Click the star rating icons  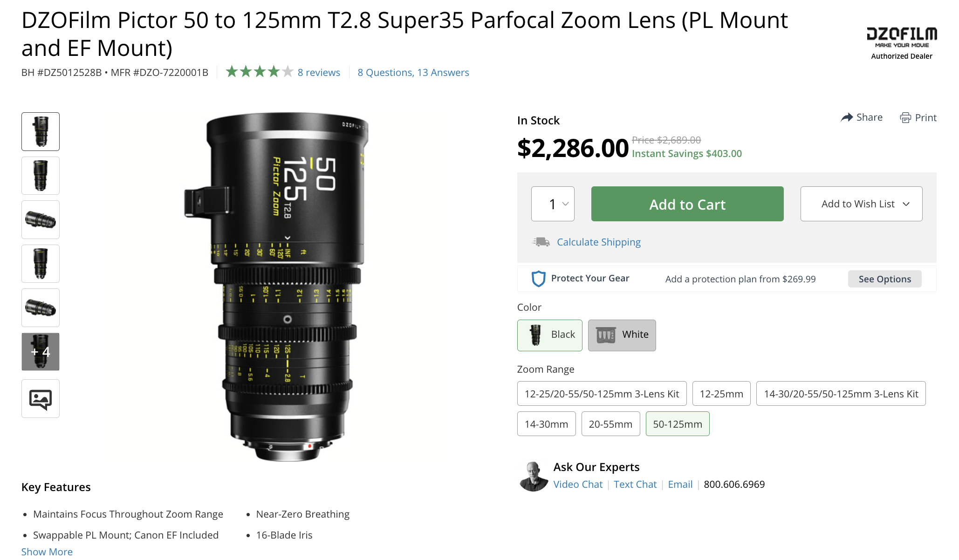(x=259, y=72)
